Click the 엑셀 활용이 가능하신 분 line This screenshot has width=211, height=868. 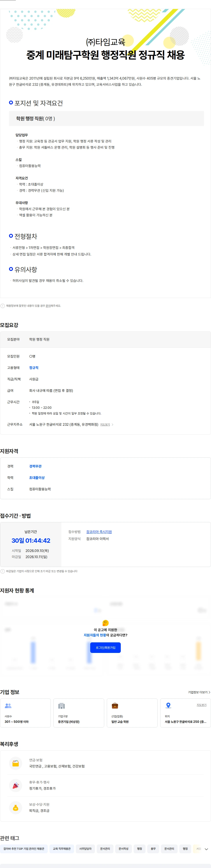(36, 215)
